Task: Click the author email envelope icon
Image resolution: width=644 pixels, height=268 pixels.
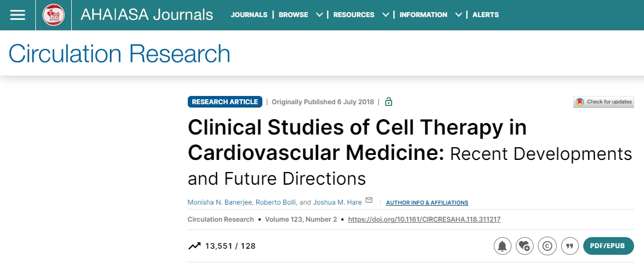Action: coord(369,200)
